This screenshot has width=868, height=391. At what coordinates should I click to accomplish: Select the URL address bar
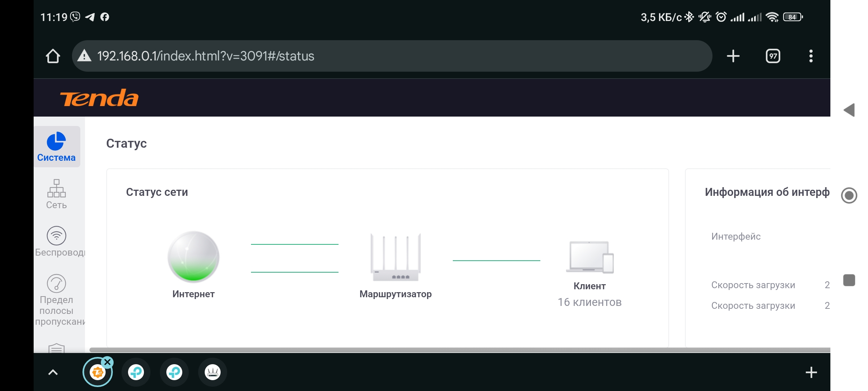click(x=392, y=56)
